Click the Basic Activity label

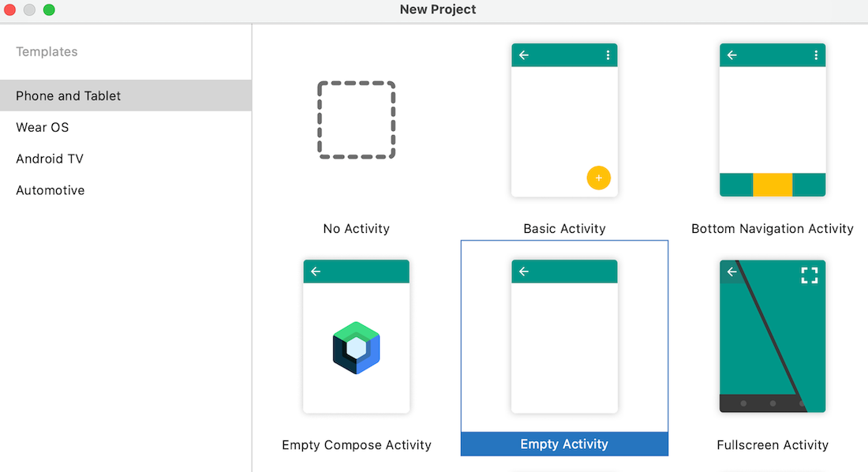pos(564,229)
